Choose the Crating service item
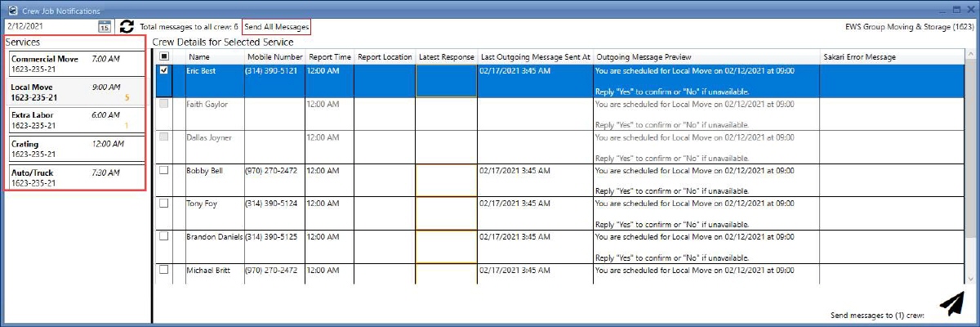Viewport: 980px width, 327px height. coord(75,148)
